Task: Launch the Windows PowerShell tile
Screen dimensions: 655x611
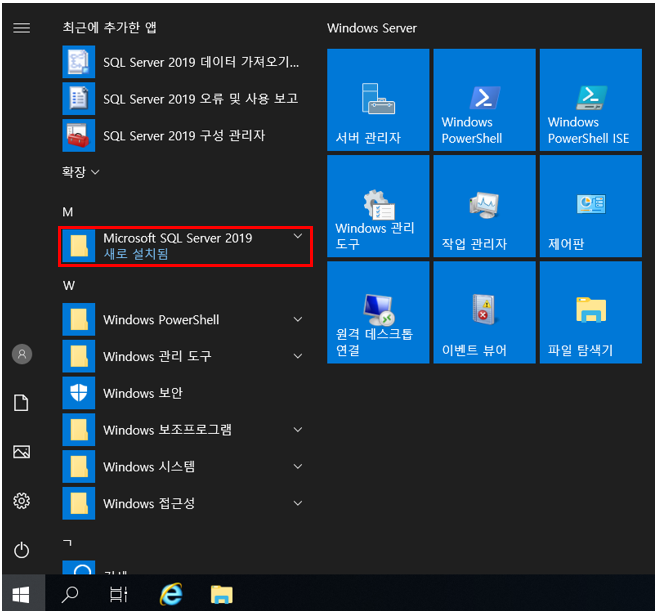Action: 485,100
